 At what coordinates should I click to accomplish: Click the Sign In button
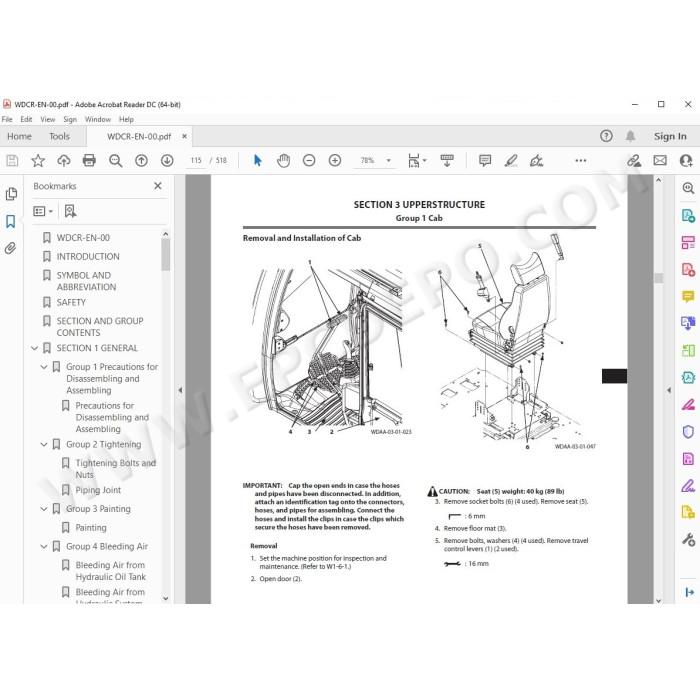(x=670, y=136)
